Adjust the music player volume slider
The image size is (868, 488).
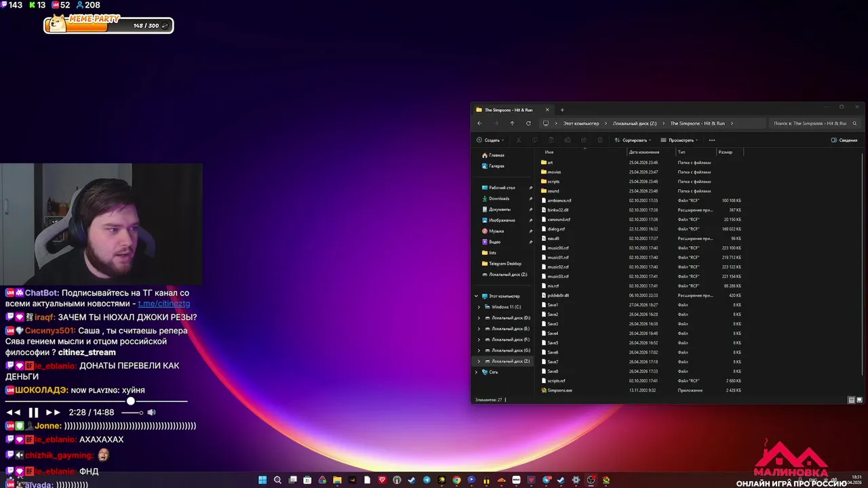click(133, 412)
